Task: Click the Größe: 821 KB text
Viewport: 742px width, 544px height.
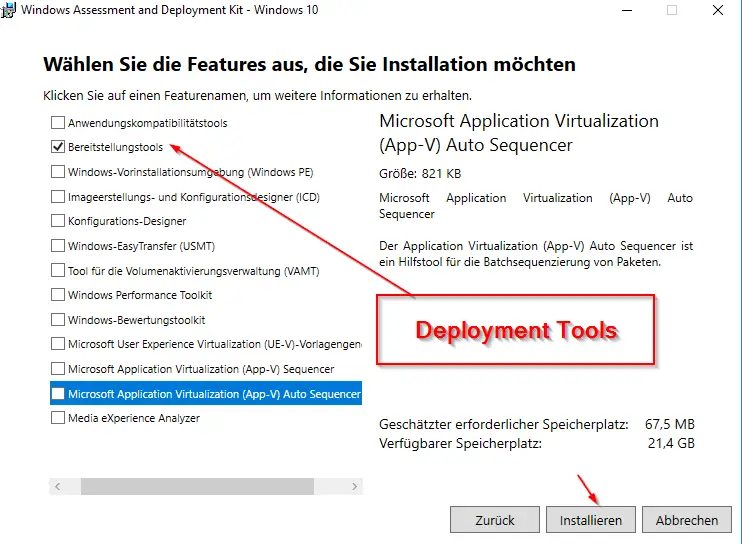Action: 420,174
